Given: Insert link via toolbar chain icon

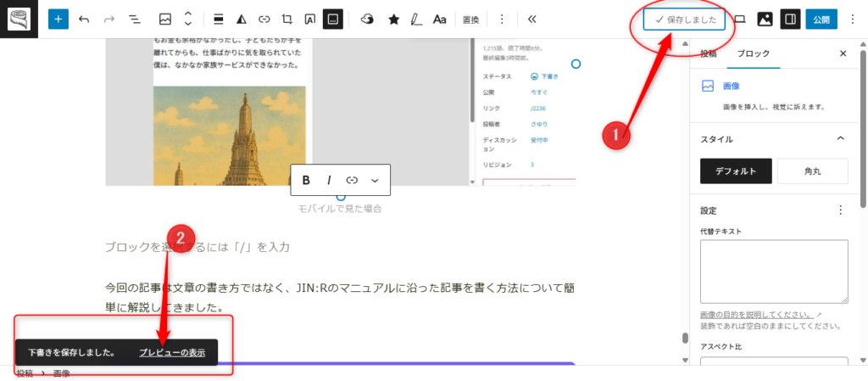Looking at the screenshot, I should pos(264,20).
